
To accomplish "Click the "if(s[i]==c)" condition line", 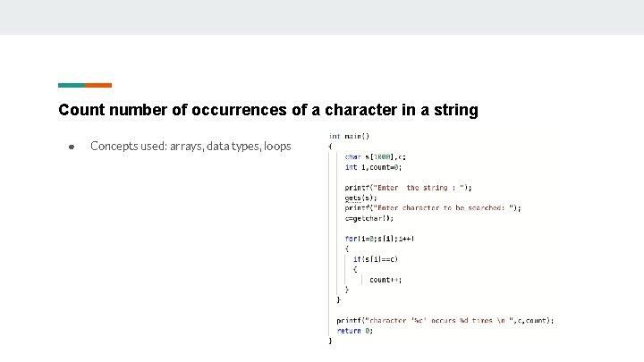I will [x=376, y=259].
